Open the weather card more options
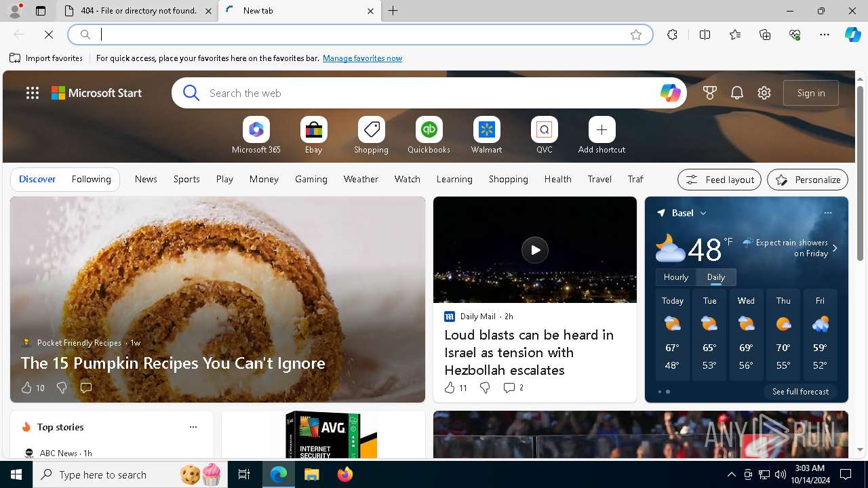This screenshot has height=488, width=868. pos(827,213)
